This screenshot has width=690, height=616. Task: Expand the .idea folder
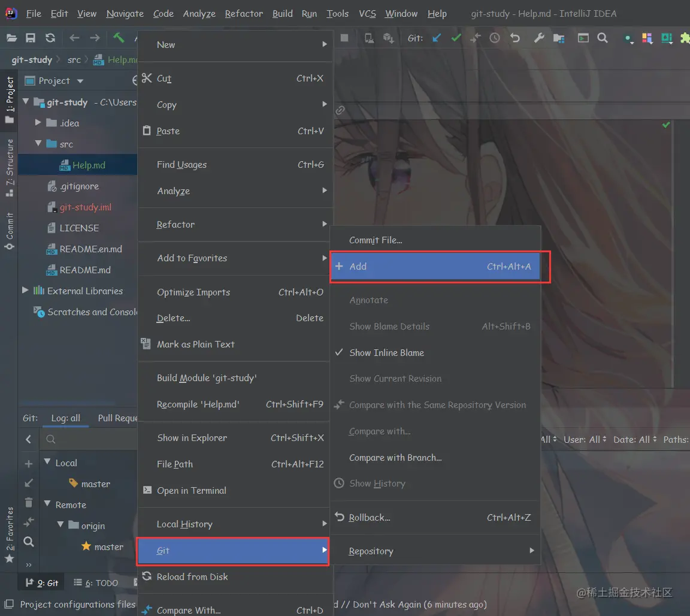click(38, 122)
